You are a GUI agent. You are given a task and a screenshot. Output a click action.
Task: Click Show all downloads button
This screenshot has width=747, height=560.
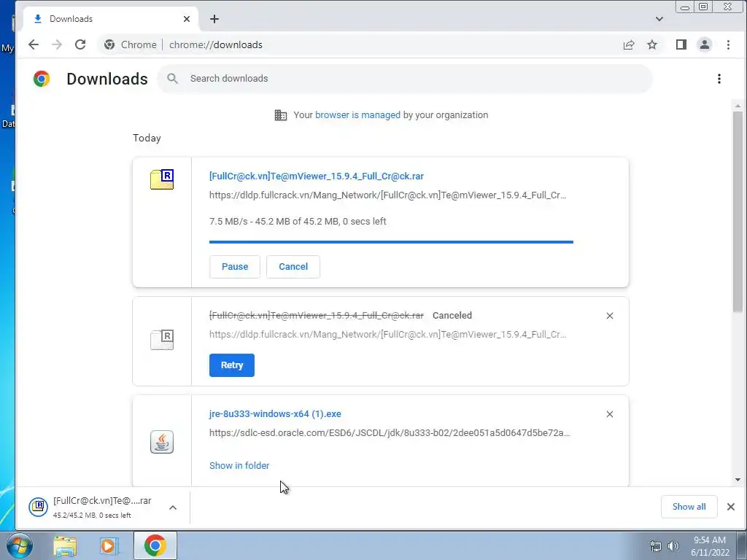tap(689, 507)
